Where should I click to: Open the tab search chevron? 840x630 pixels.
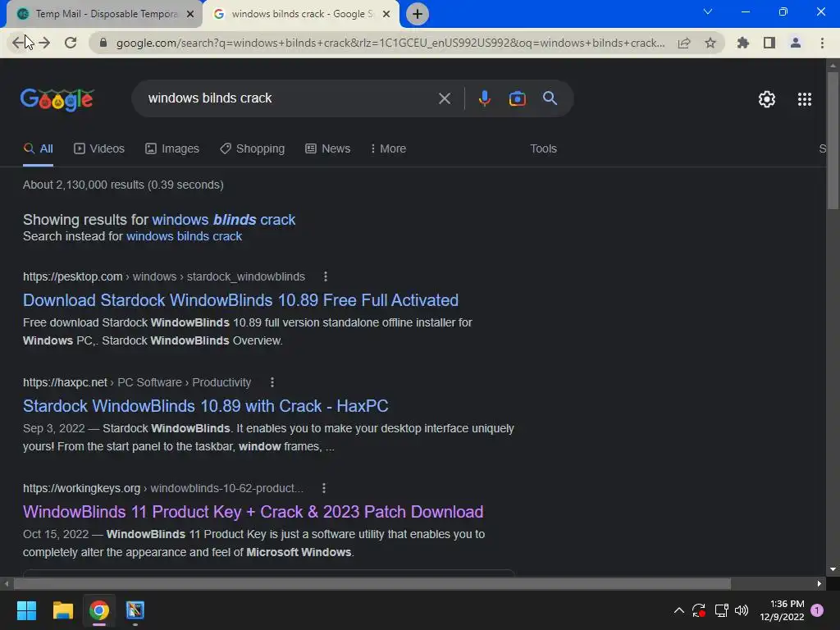point(708,11)
